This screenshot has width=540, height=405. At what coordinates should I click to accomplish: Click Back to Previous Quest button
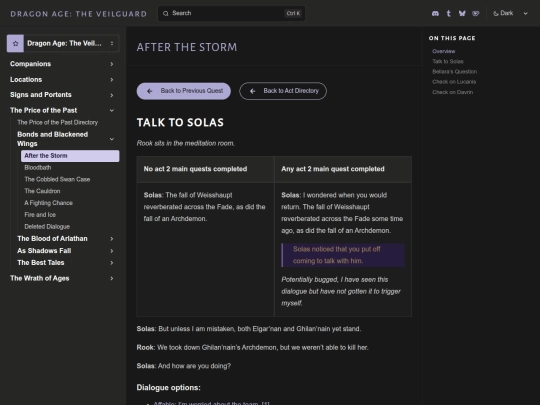click(184, 91)
